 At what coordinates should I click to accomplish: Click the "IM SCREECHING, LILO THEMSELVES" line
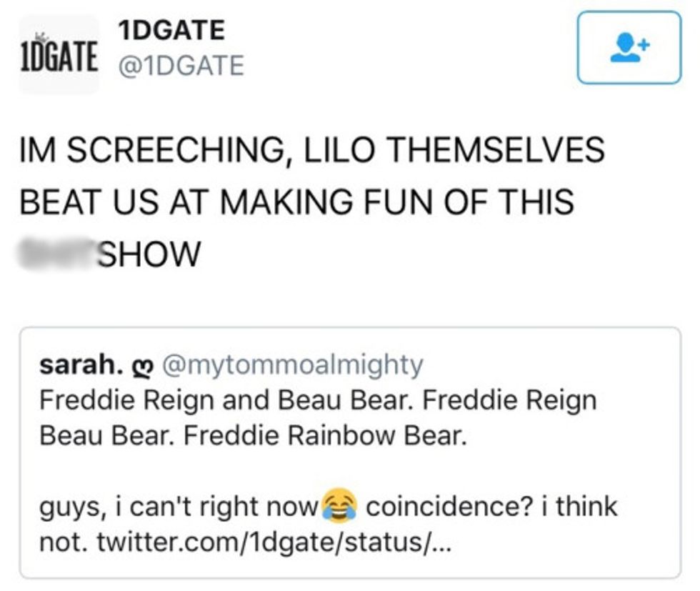[x=312, y=151]
